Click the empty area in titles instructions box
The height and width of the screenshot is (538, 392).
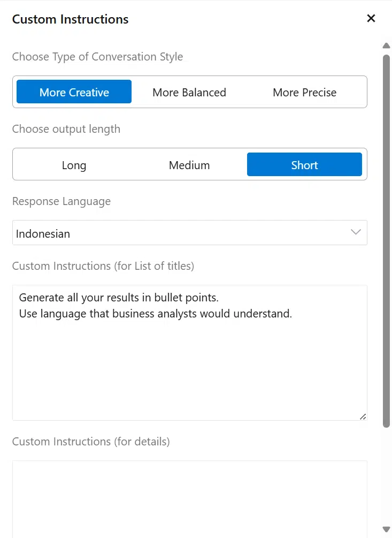click(189, 369)
